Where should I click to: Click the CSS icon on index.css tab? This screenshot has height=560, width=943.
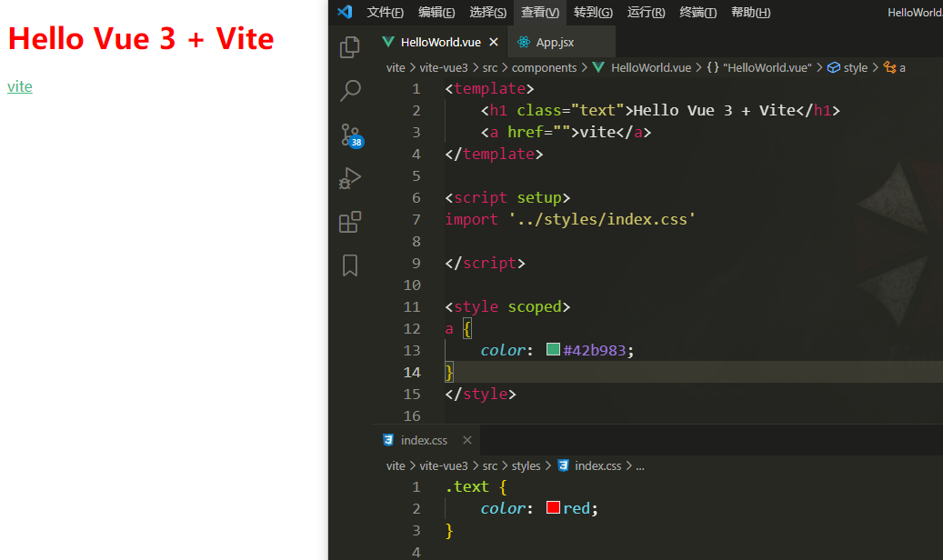[388, 440]
